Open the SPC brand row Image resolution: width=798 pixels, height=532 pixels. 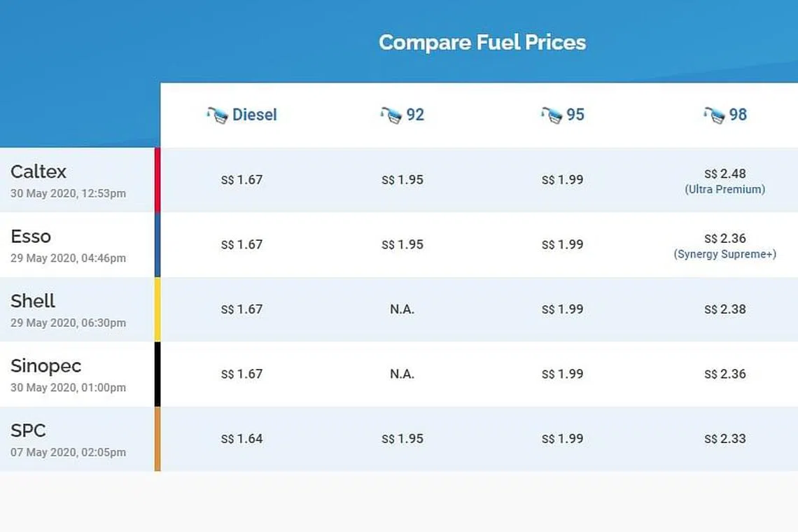click(x=28, y=430)
